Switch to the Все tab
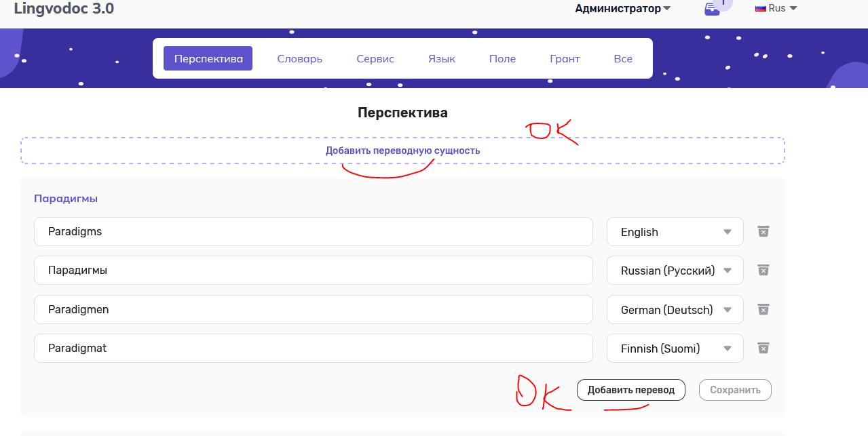The width and height of the screenshot is (868, 436). (622, 58)
